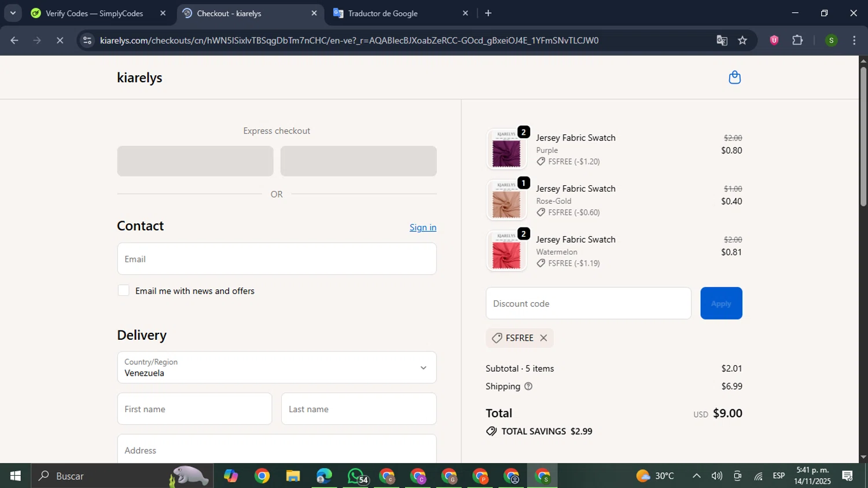Click the Rose-Gold fabric swatch thumbnail
Viewport: 868px width, 488px height.
[506, 200]
